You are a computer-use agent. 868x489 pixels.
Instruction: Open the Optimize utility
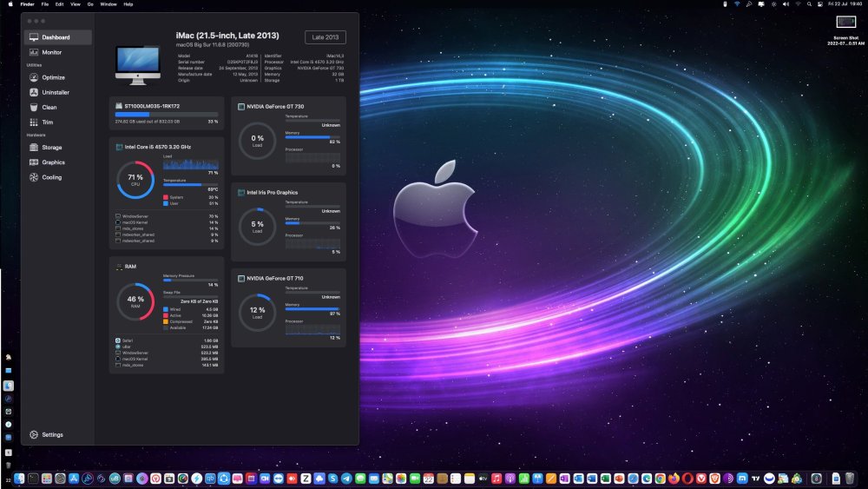click(x=57, y=77)
